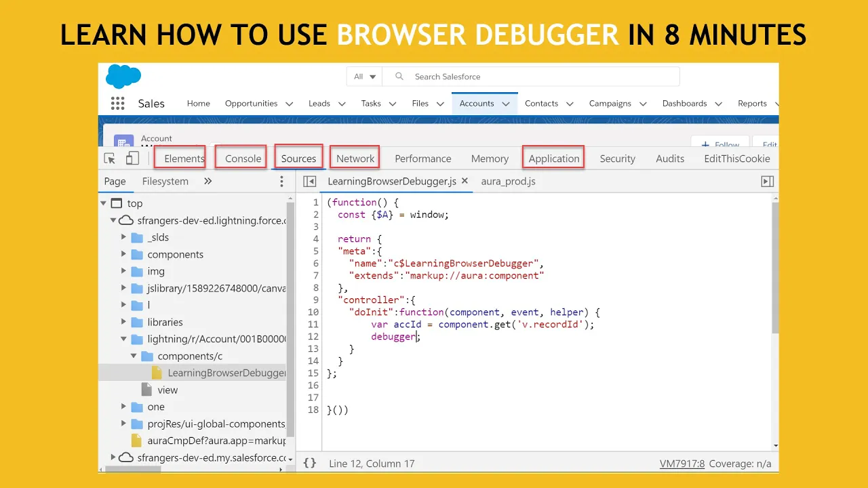
Task: Open the aura_prod.js file tab
Action: coord(508,181)
